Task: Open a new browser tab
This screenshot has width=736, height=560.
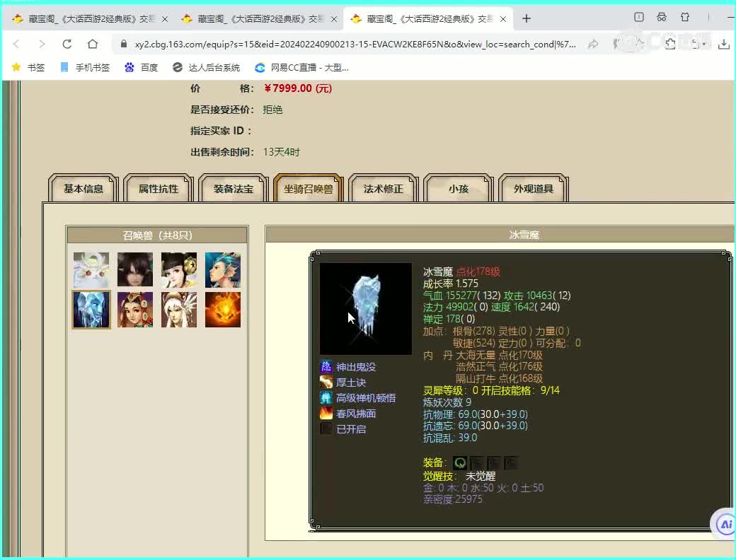Action: coord(527,18)
